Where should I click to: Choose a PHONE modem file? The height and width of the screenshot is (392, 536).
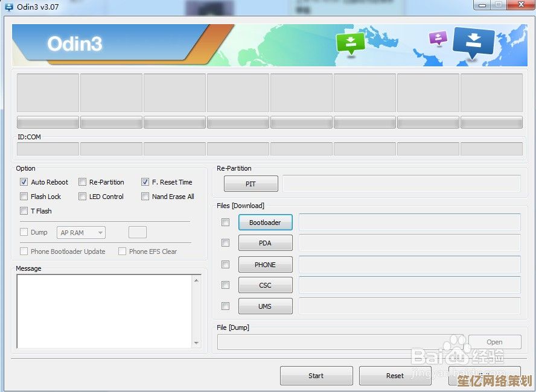(x=265, y=264)
